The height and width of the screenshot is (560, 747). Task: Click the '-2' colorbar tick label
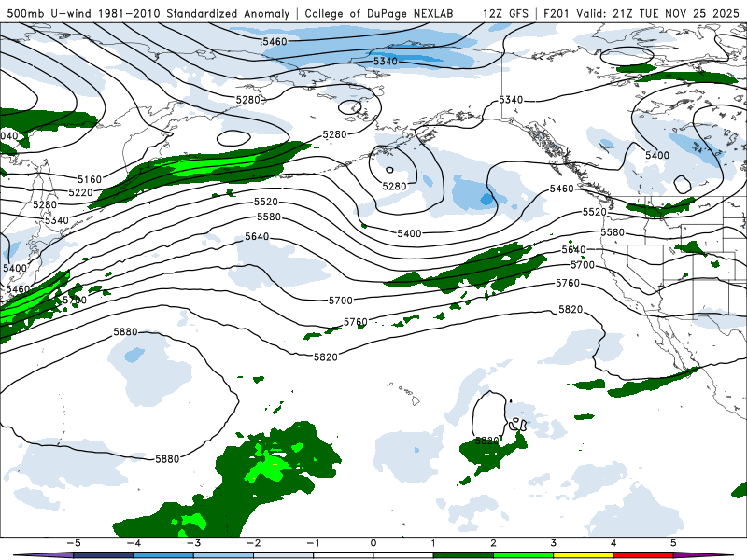(253, 543)
